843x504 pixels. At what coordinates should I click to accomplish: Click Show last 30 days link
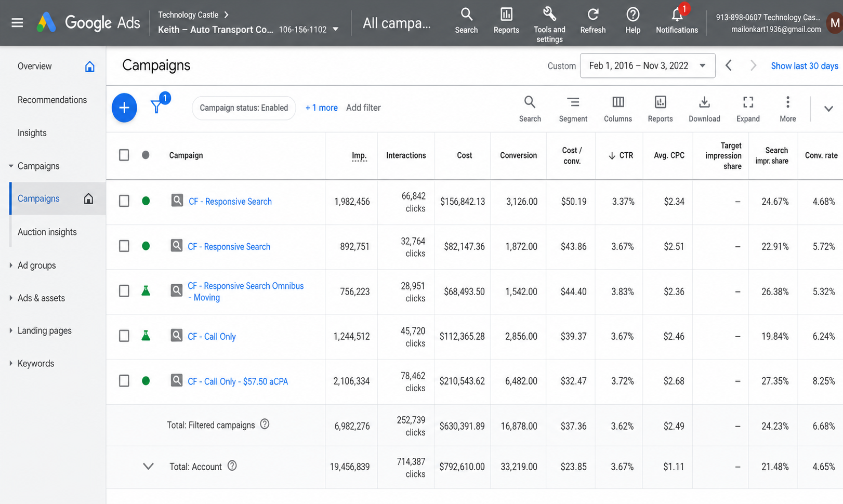804,66
